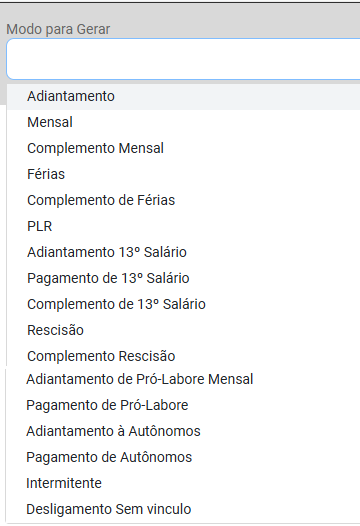
Task: Choose the PLR option
Action: coord(184,226)
